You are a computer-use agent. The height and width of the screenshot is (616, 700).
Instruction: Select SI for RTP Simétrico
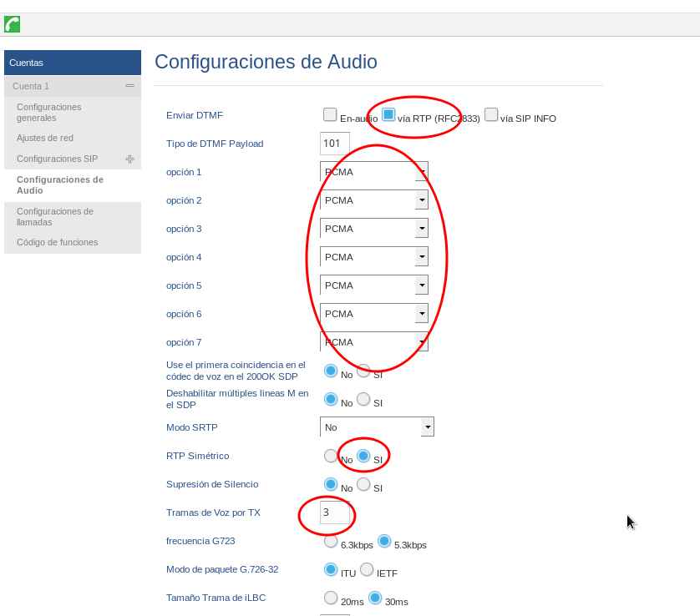(363, 456)
